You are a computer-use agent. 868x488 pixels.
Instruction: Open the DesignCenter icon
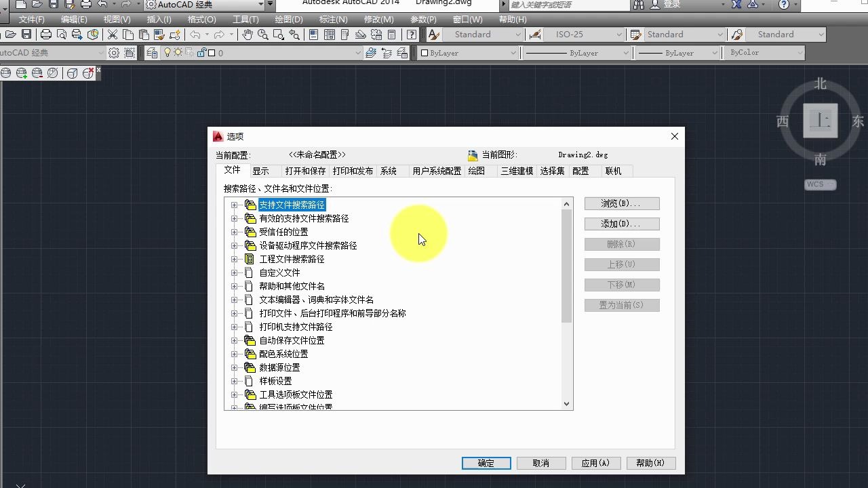(x=330, y=35)
